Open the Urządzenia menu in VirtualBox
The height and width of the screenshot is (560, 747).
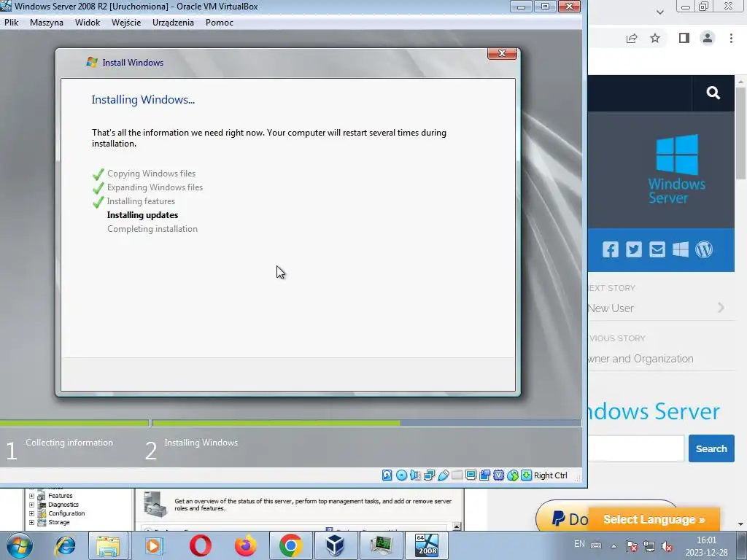173,23
